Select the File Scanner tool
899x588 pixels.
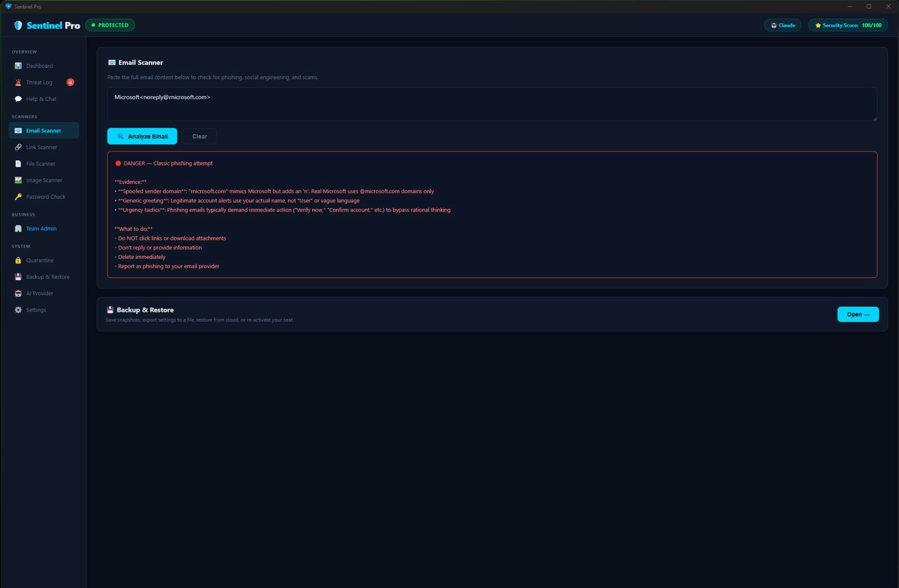40,163
